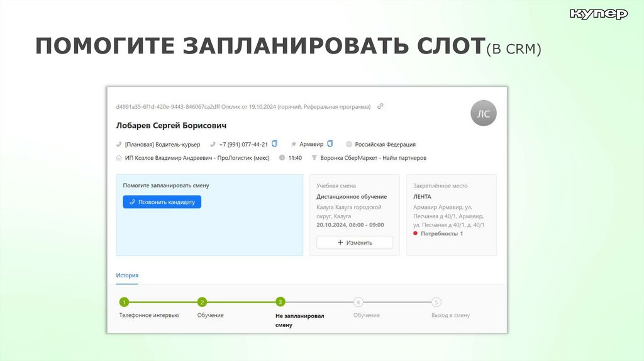Click the Не запланировал смену step label
Viewport: 644px width, 361px height.
300,320
